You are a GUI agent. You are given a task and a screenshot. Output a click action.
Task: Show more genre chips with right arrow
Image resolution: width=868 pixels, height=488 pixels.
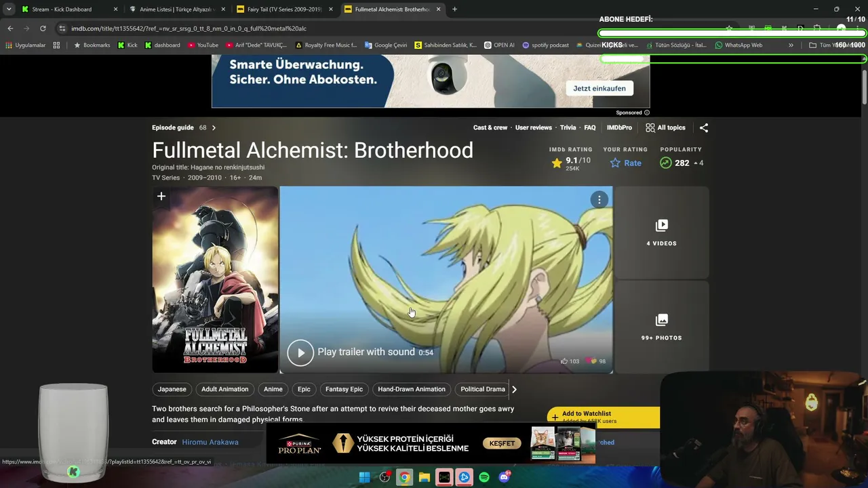tap(514, 389)
